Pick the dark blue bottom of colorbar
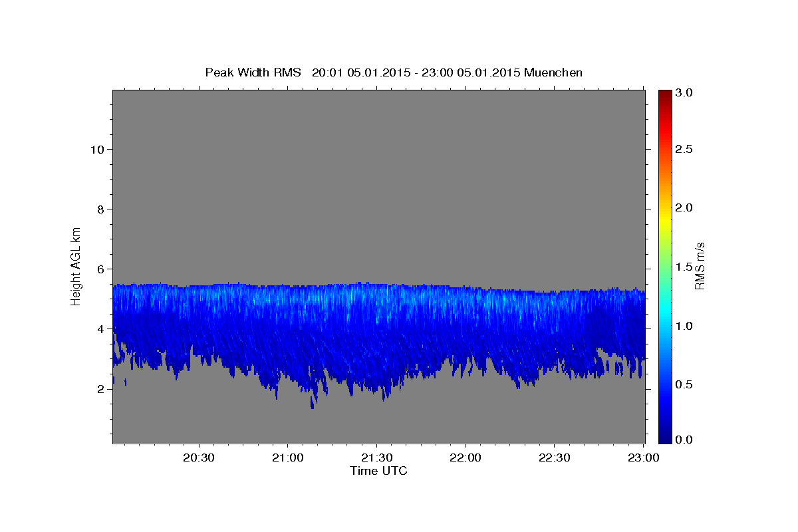Viewport: 798px width, 532px height. click(664, 438)
